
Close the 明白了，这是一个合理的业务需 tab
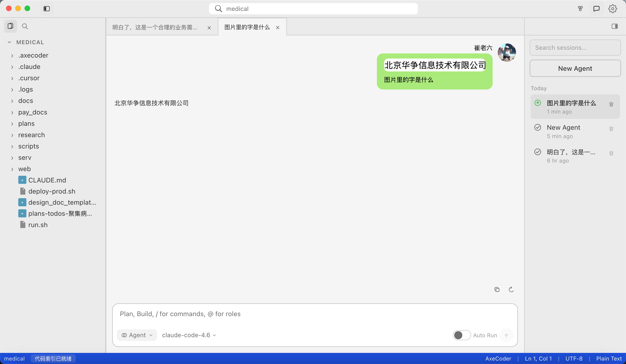point(209,28)
